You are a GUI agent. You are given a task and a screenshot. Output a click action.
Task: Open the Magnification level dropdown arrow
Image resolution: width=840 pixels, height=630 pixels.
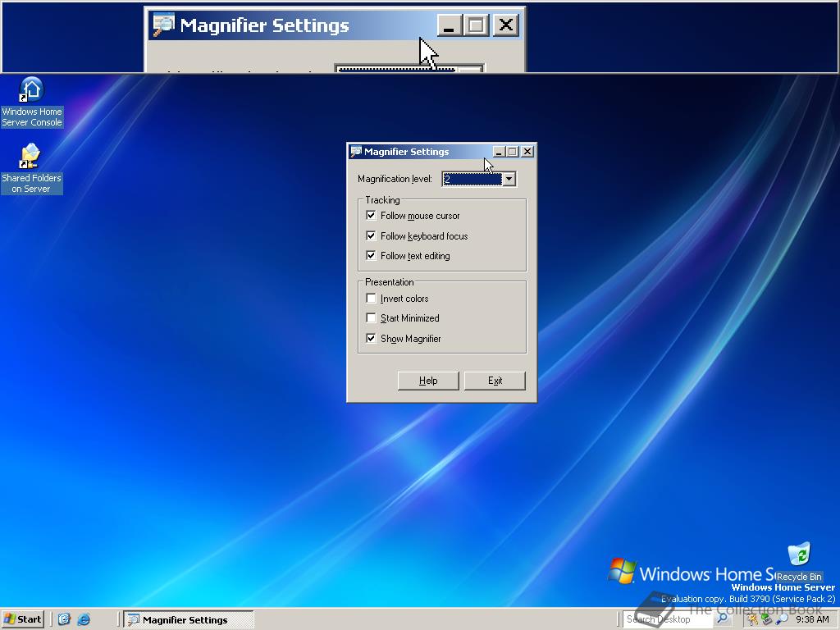point(509,179)
